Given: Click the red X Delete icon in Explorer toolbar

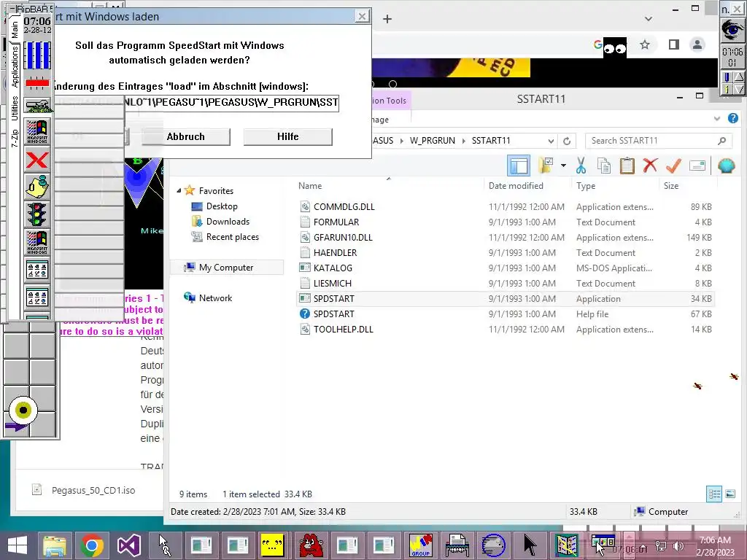Looking at the screenshot, I should coord(650,166).
